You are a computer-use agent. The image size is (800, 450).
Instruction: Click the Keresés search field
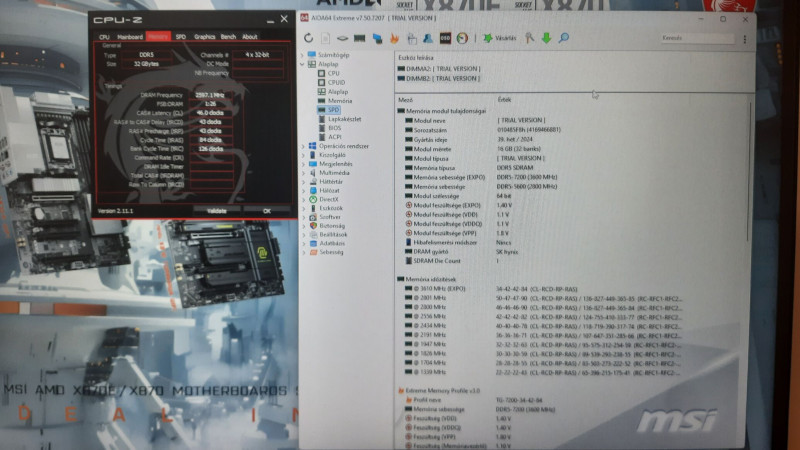[x=697, y=38]
